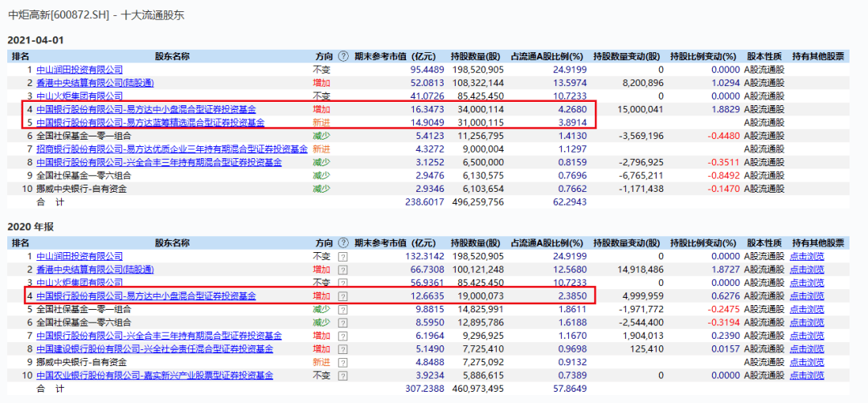Click the question-mark box in 2020 年报 全国社保基金一零六组合 row
868x403 pixels.
(342, 323)
